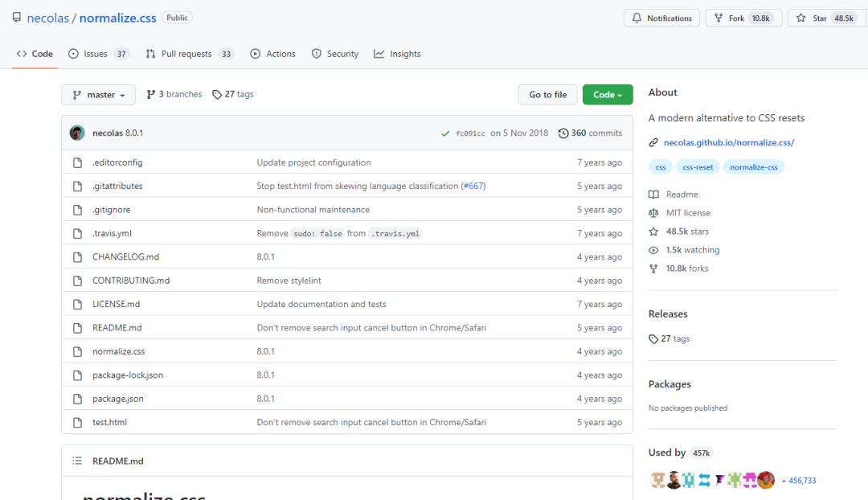Click the Notifications button

tap(662, 18)
